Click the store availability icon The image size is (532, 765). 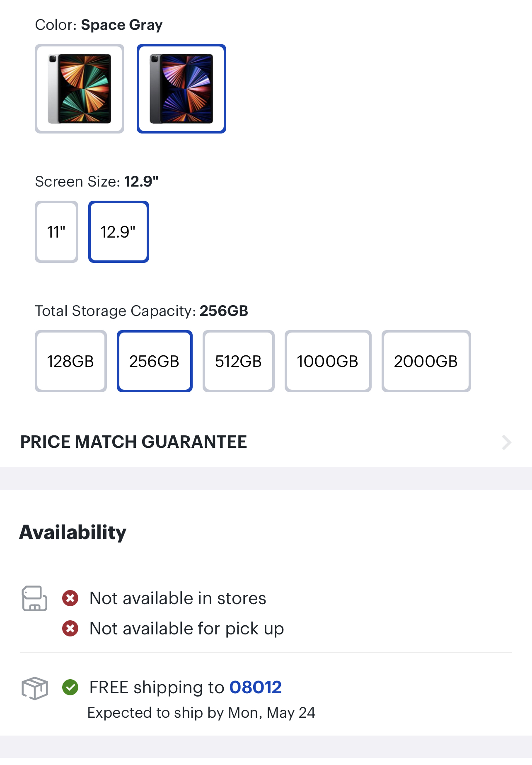coord(34,598)
